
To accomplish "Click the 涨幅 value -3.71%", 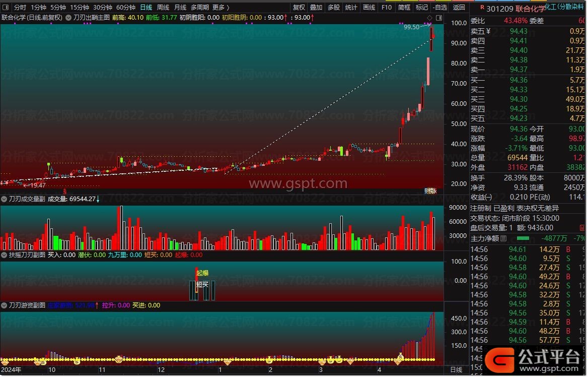I will click(516, 148).
